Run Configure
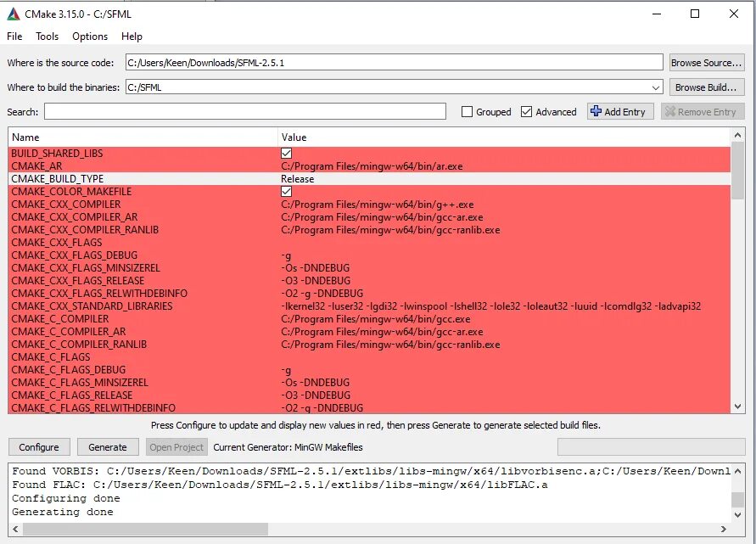Screen dimensions: 756x544 point(39,447)
